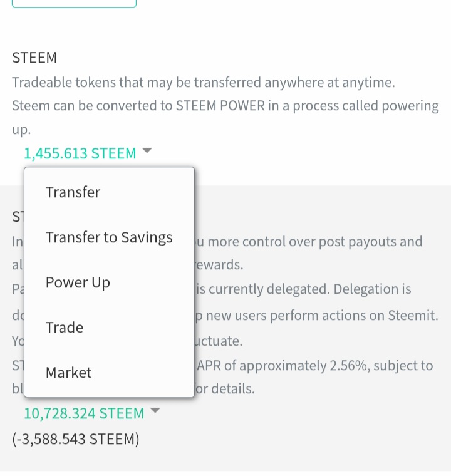Open Market from the dropdown list
The image size is (451, 476).
[x=69, y=373]
